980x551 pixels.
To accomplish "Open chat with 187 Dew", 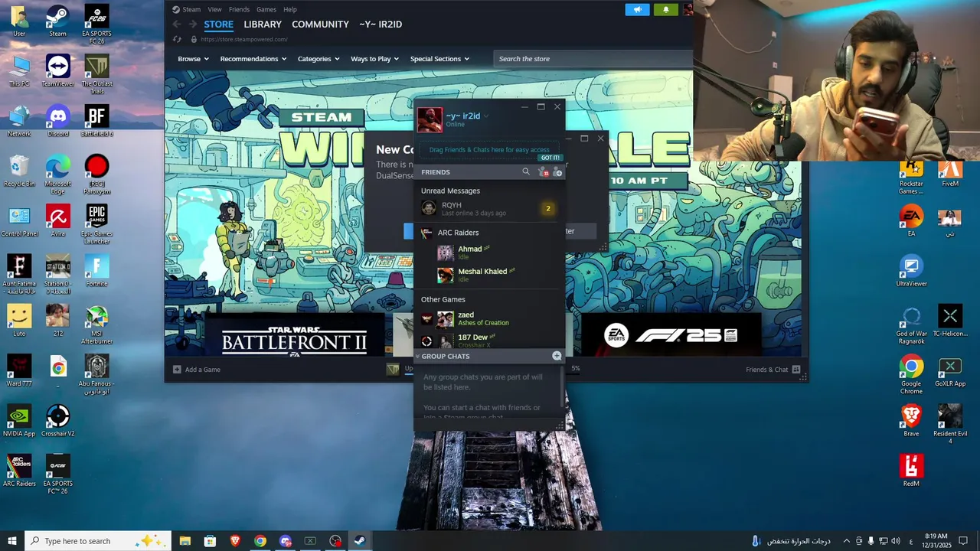I will click(488, 341).
